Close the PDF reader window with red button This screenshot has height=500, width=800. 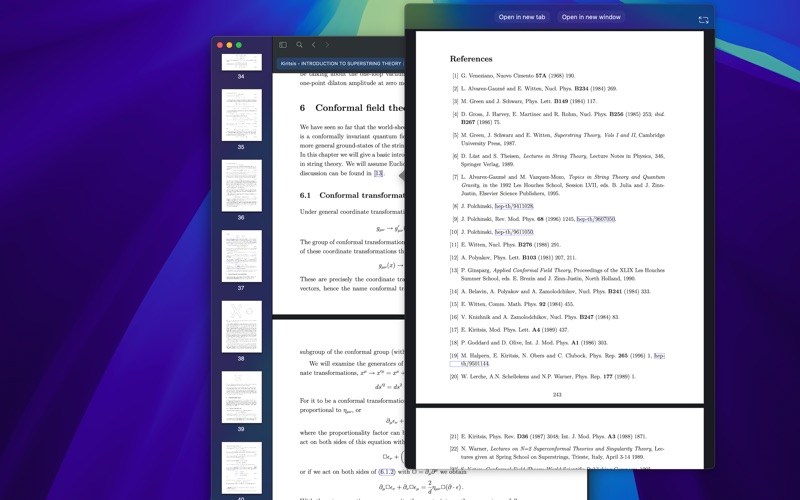(x=220, y=45)
